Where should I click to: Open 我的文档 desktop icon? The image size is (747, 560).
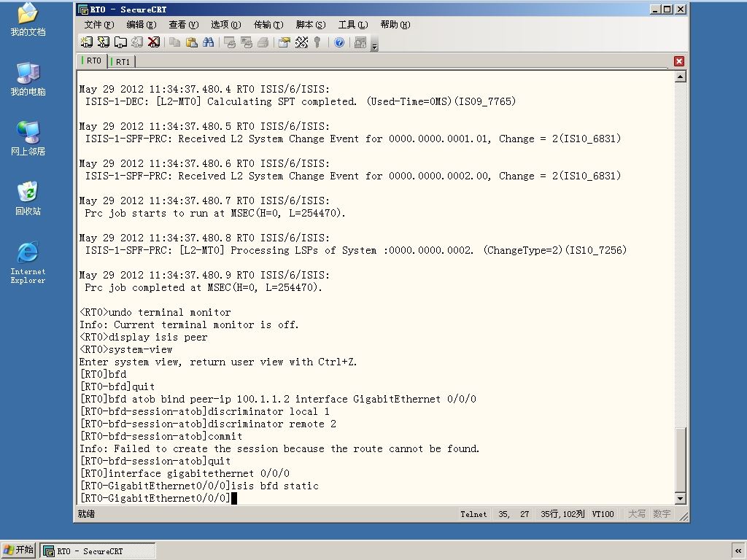[x=28, y=19]
